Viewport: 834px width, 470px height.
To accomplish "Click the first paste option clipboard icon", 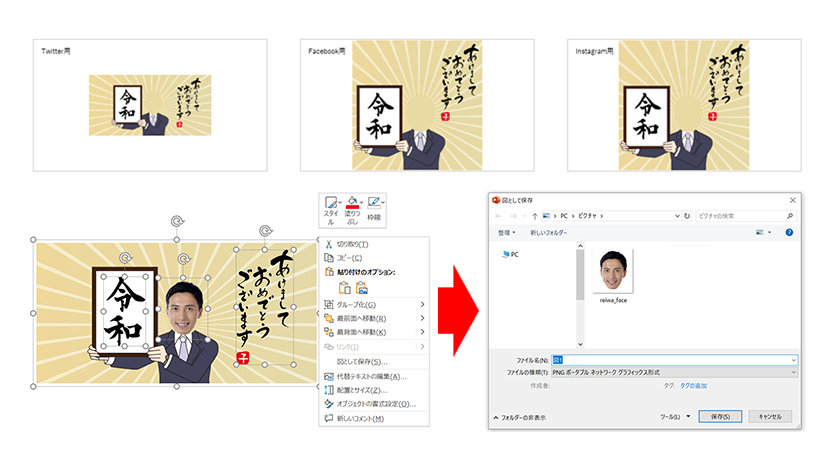I will [x=344, y=288].
